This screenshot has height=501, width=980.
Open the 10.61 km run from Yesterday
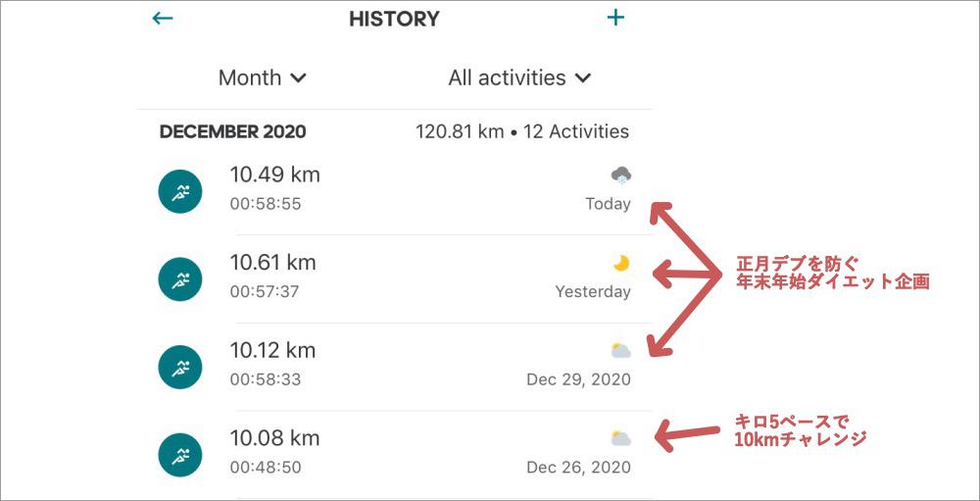pos(395,279)
